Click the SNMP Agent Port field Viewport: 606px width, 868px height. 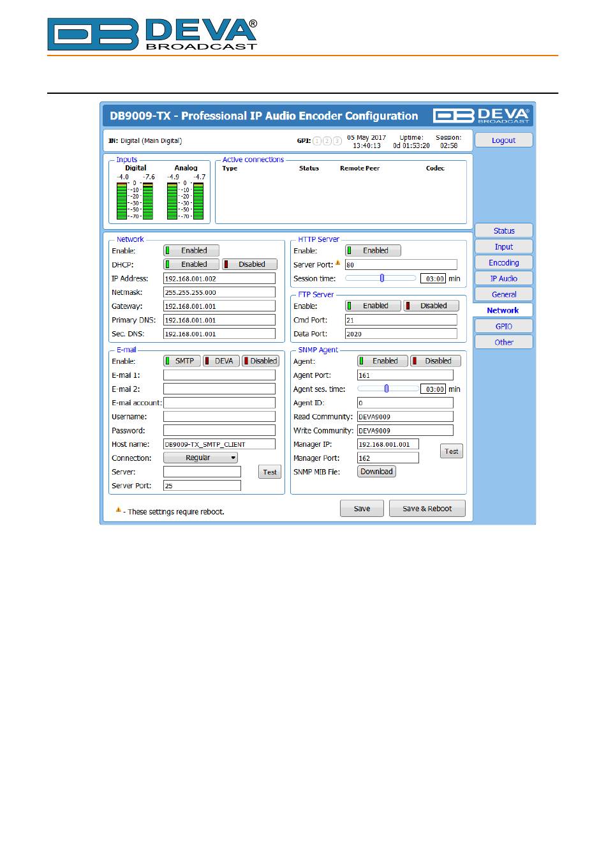405,375
